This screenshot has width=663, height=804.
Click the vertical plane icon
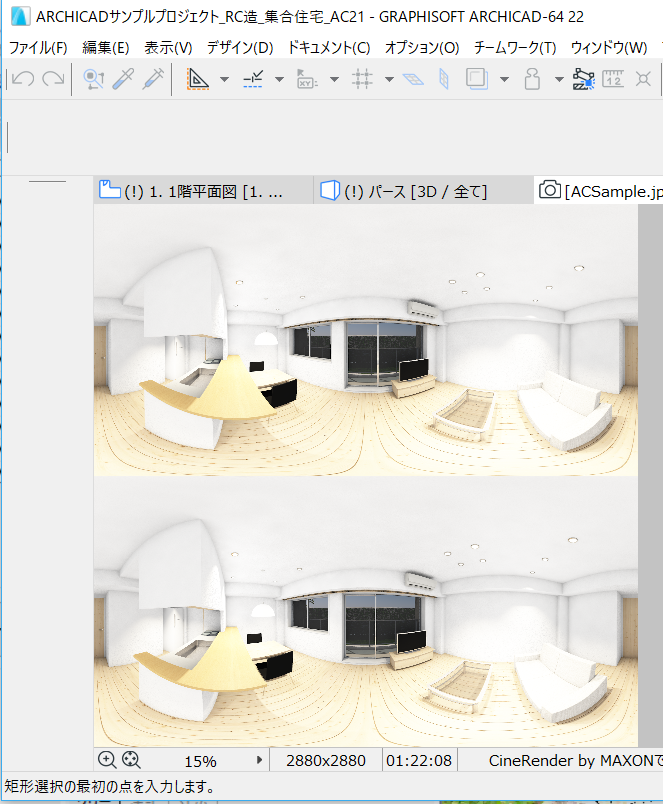(444, 79)
